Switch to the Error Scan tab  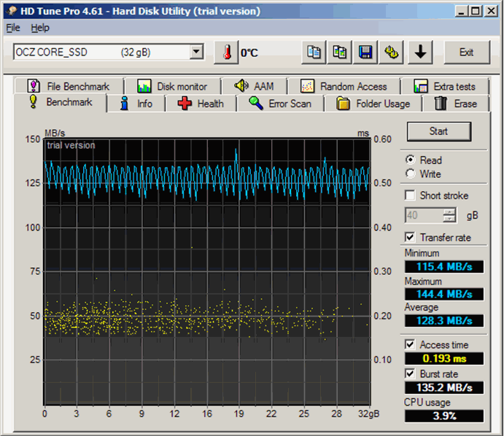click(280, 104)
